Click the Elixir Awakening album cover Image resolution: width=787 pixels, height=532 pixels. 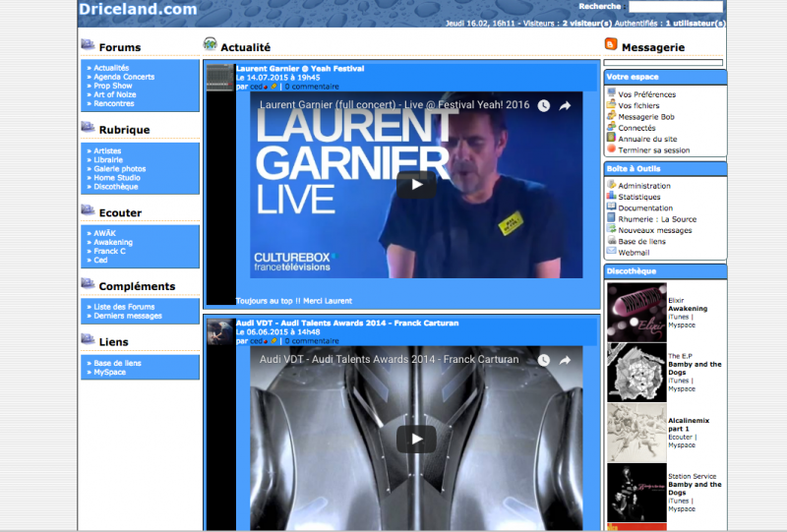tap(636, 312)
